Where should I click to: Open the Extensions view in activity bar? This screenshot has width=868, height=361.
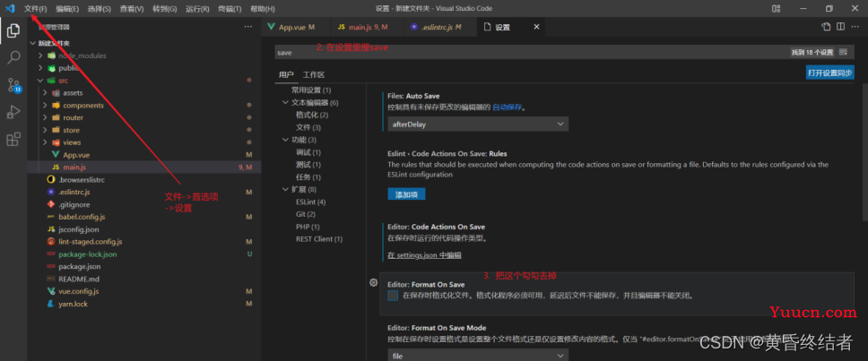pyautogui.click(x=13, y=140)
